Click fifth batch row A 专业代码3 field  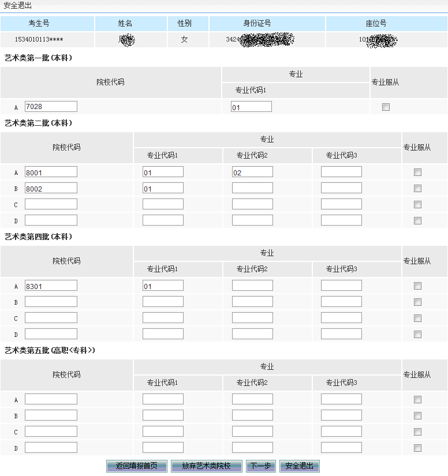point(341,399)
